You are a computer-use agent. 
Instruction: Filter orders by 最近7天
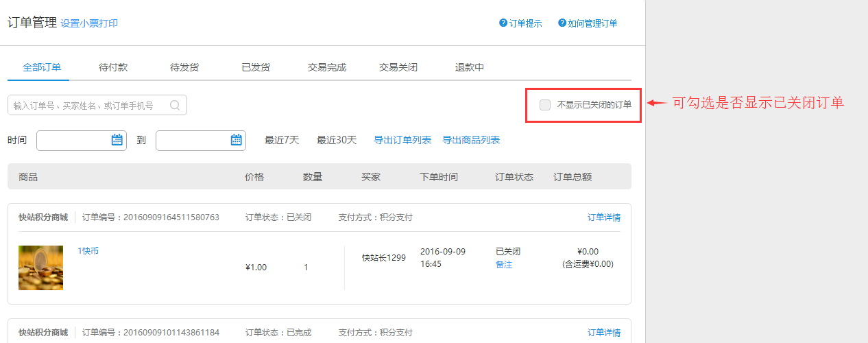tap(282, 140)
